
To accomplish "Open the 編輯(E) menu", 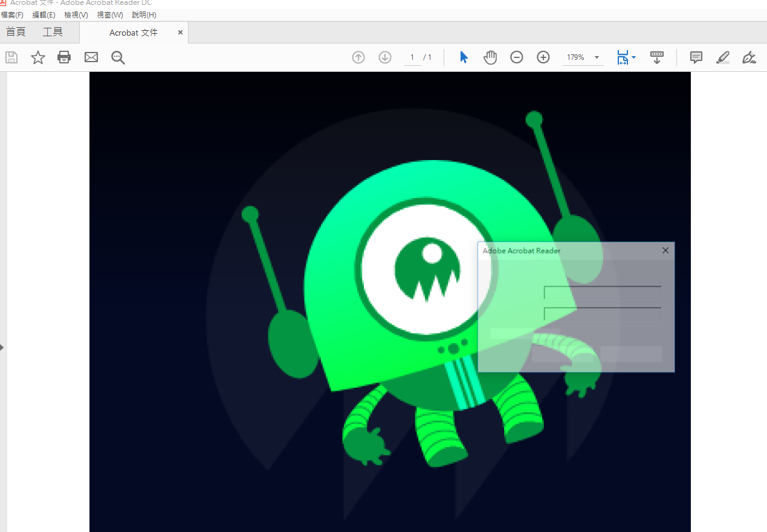I will (x=44, y=15).
